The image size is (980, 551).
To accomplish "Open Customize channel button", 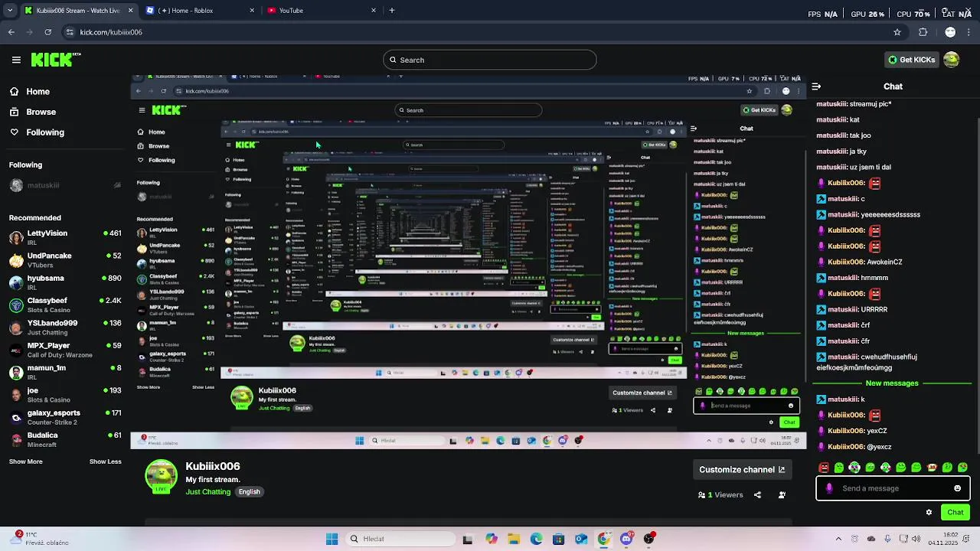I will pyautogui.click(x=742, y=470).
